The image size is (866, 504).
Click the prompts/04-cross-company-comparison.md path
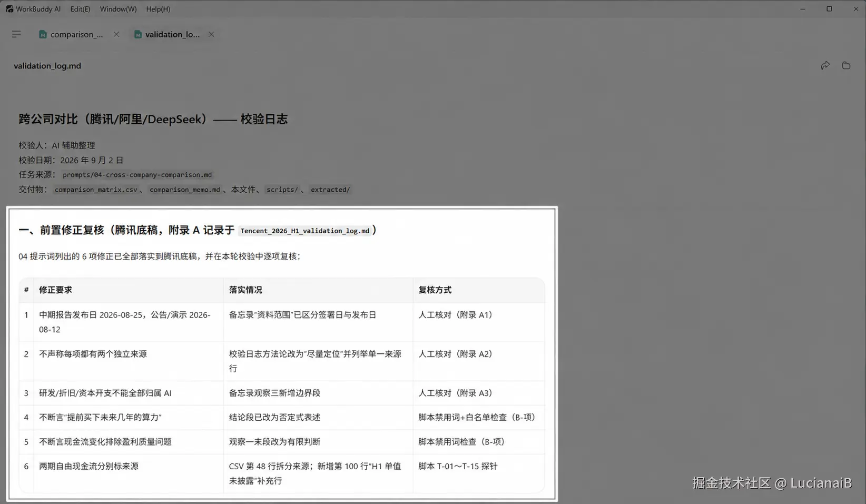[x=137, y=175]
